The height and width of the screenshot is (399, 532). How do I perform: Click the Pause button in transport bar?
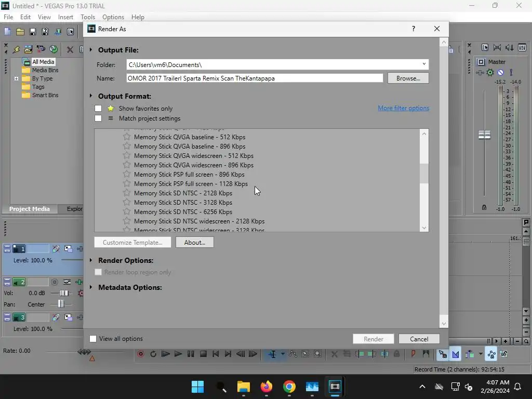(x=191, y=354)
